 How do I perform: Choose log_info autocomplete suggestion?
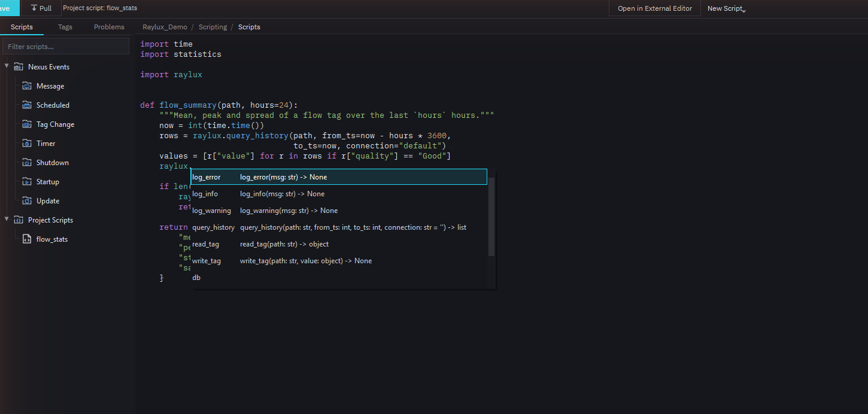[339, 194]
